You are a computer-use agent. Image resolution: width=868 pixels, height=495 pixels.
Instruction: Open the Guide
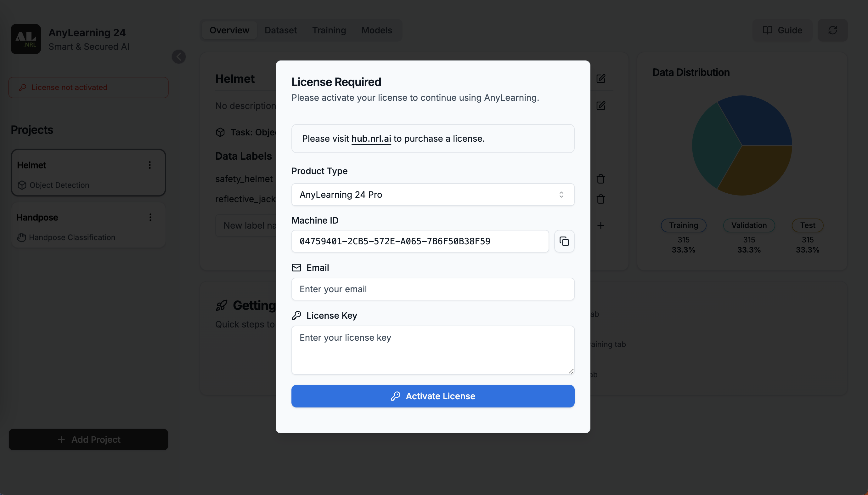pos(782,30)
